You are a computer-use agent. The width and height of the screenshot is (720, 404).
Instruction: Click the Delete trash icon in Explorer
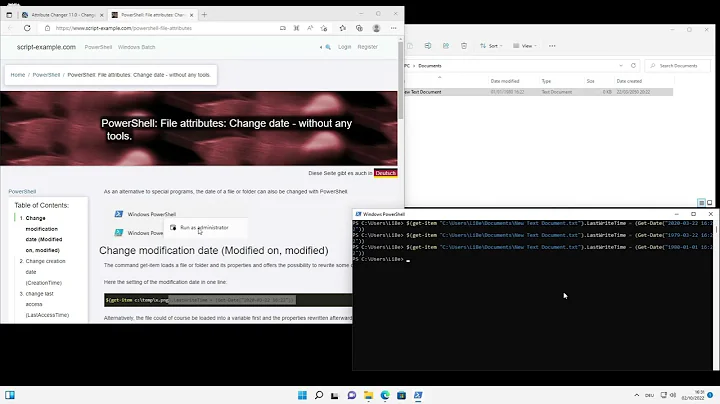point(464,46)
